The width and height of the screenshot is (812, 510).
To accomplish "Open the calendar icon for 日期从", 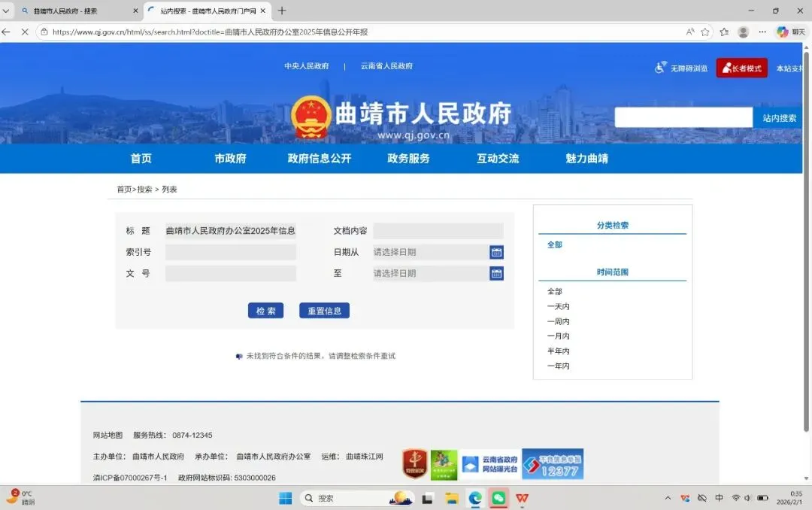I will pos(497,252).
